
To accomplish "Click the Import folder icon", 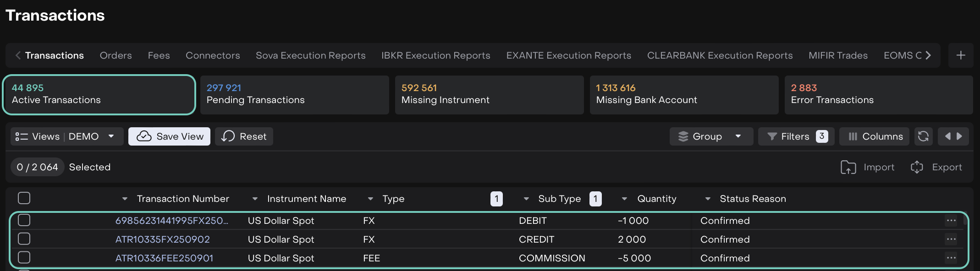I will (848, 168).
